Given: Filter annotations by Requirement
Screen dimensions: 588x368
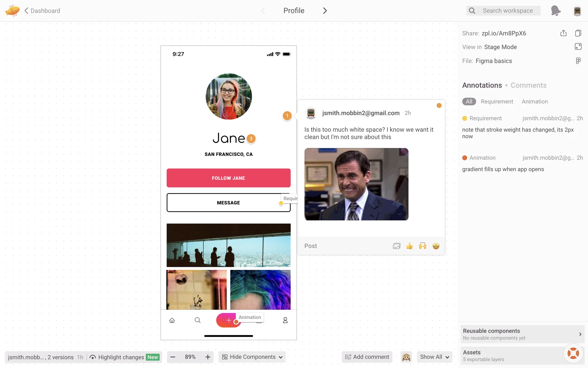Looking at the screenshot, I should click(497, 102).
